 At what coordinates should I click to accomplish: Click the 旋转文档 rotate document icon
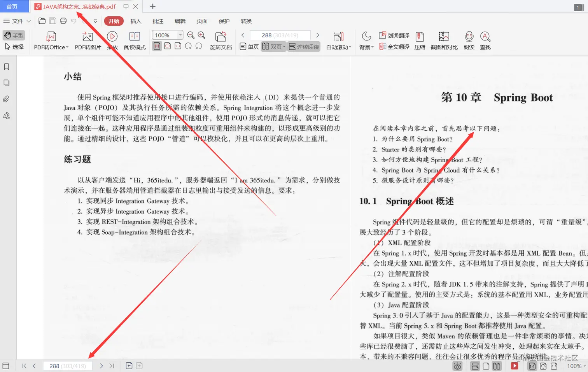[220, 40]
